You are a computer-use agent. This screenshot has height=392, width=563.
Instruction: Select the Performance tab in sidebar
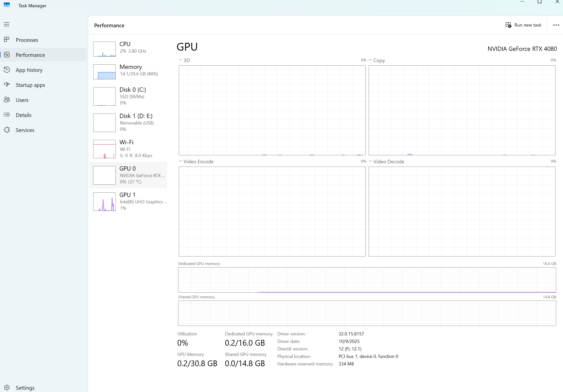pos(30,55)
